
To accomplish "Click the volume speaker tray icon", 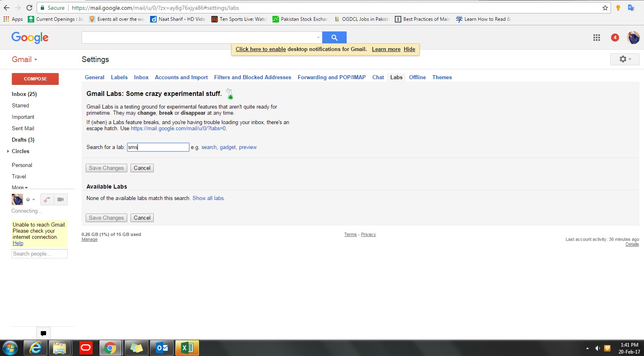I will pyautogui.click(x=598, y=348).
